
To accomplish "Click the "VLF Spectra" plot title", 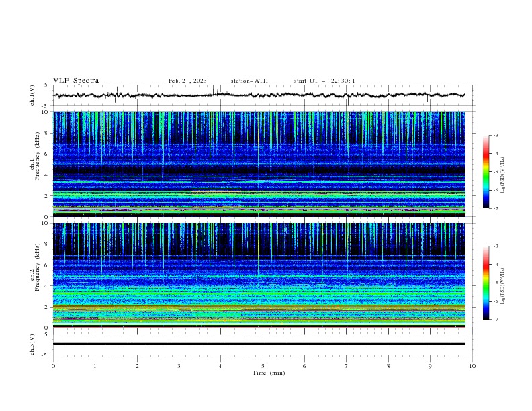I will [x=76, y=81].
